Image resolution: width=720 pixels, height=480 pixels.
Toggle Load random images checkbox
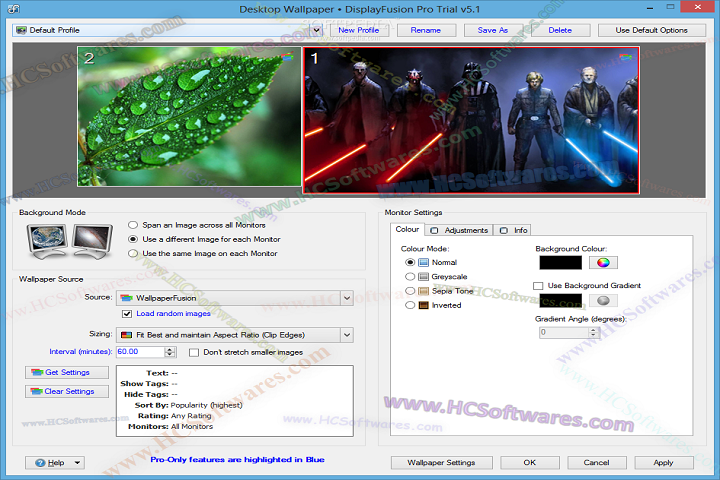point(127,314)
